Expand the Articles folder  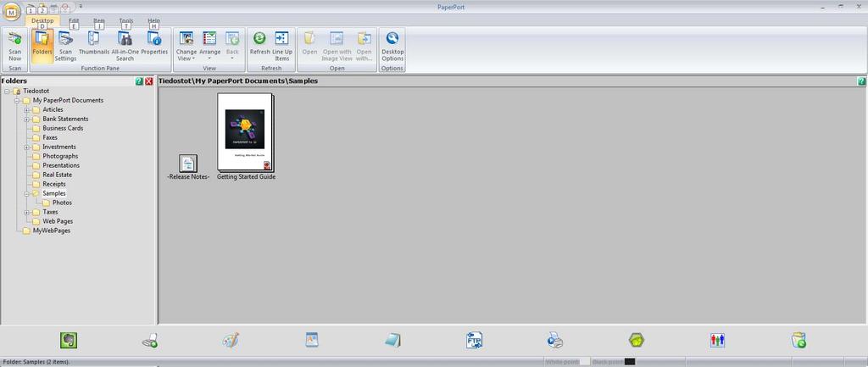pos(26,110)
